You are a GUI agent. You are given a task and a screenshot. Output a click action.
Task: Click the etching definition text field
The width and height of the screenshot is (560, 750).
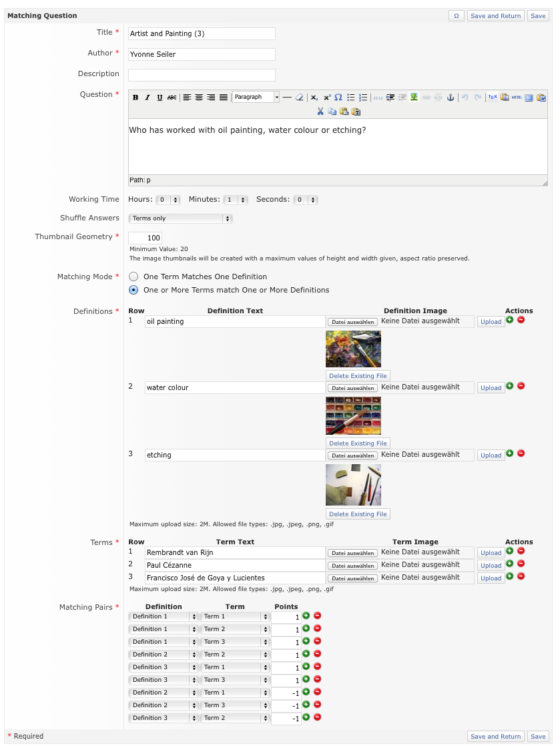tap(235, 455)
